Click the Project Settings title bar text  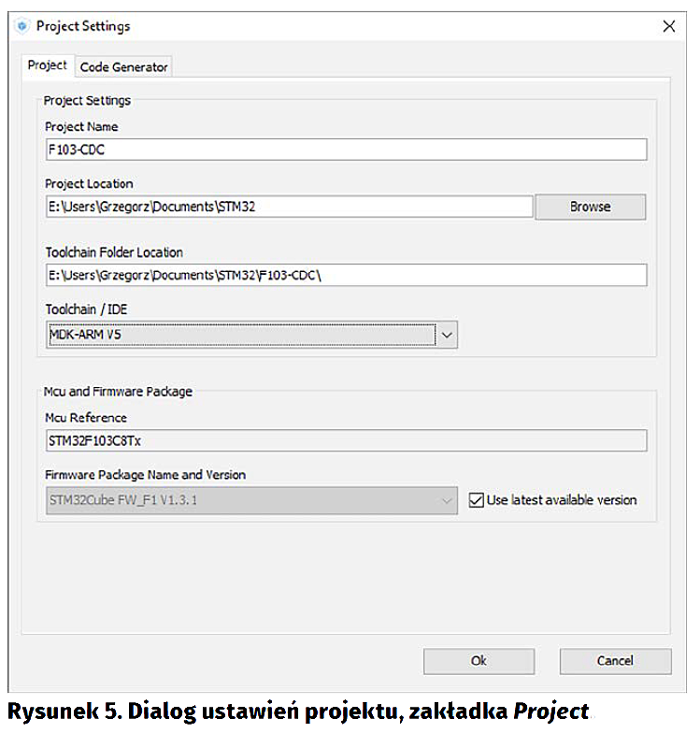[x=83, y=26]
